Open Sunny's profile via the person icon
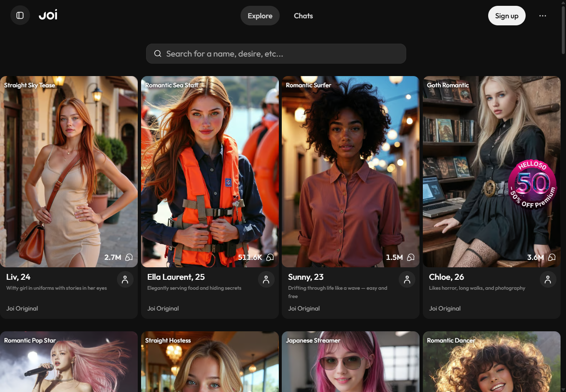Viewport: 566px width, 392px height. [x=407, y=279]
